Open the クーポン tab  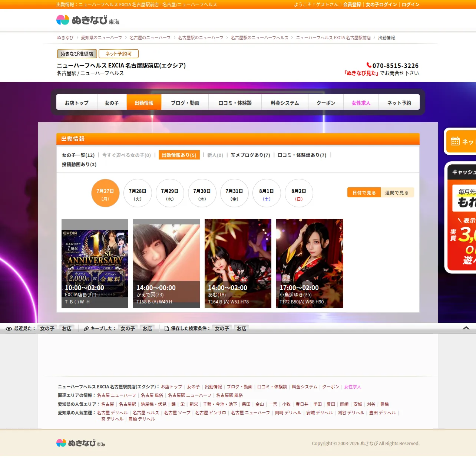pyautogui.click(x=326, y=102)
